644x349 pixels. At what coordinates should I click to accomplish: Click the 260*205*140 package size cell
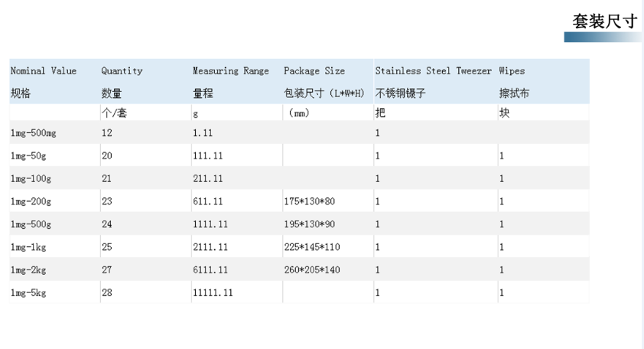(x=311, y=270)
